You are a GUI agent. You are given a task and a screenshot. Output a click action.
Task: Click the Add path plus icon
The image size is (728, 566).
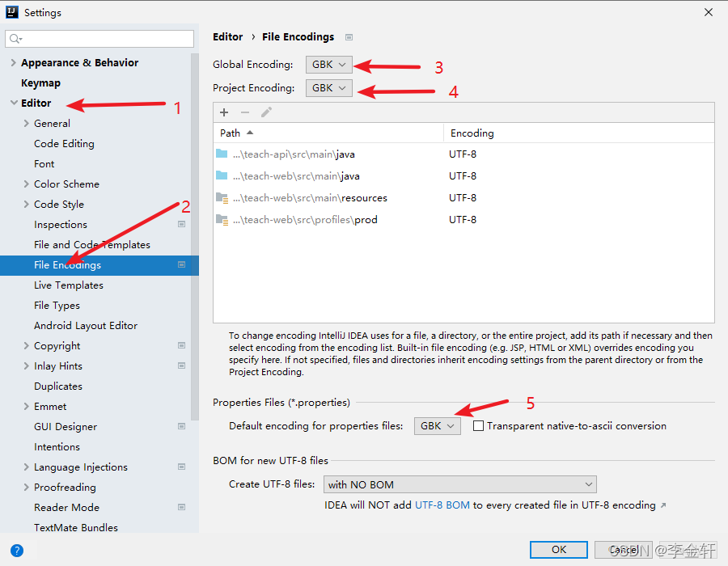[224, 112]
